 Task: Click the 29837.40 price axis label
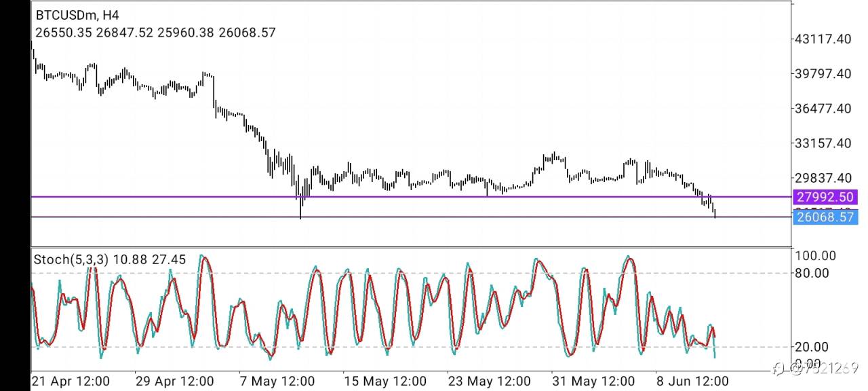tap(823, 178)
